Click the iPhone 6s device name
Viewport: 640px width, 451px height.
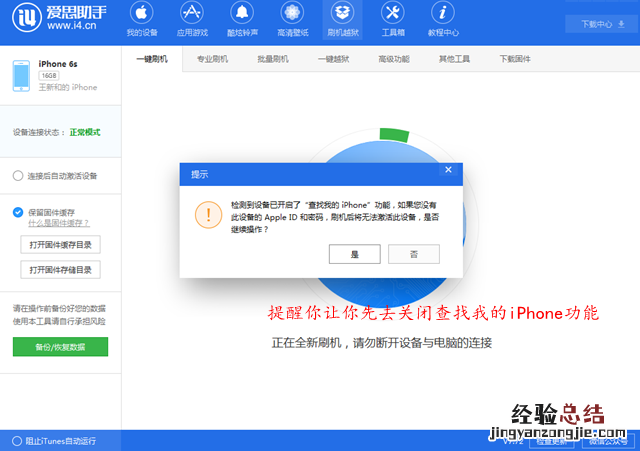coord(58,64)
